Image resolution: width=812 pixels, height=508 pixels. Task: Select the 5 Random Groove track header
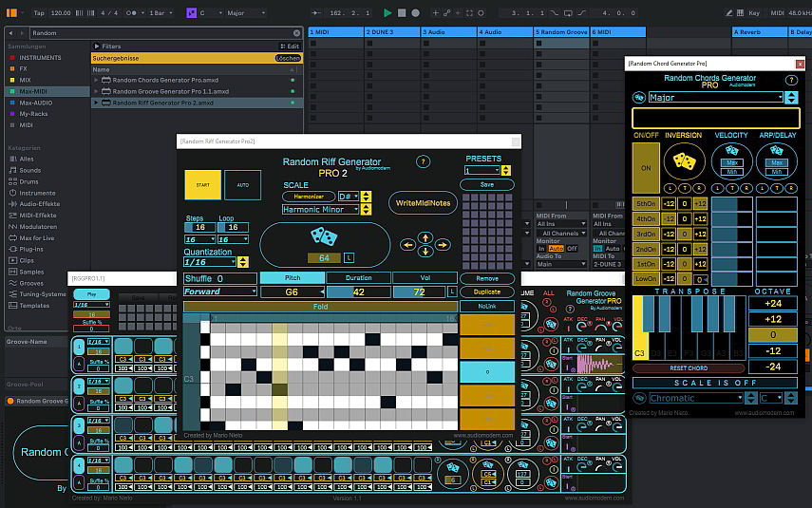point(561,32)
